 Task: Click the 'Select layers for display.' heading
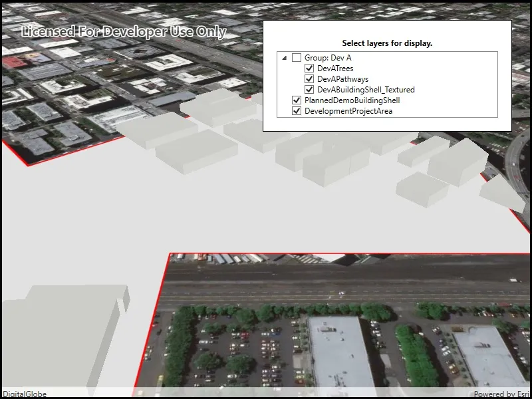tap(387, 43)
